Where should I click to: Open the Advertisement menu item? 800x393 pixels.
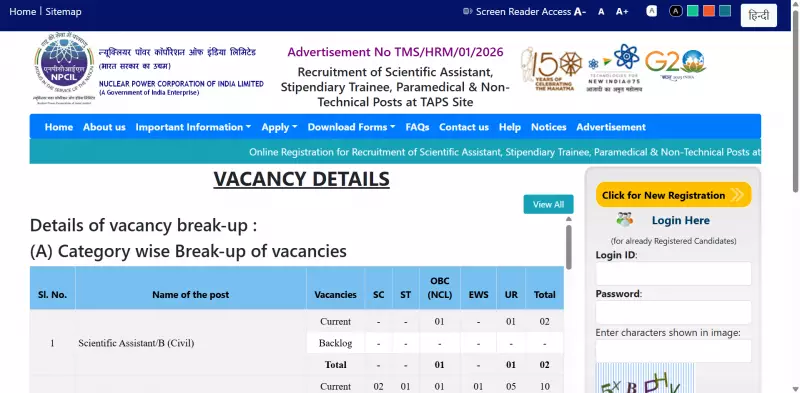(611, 127)
